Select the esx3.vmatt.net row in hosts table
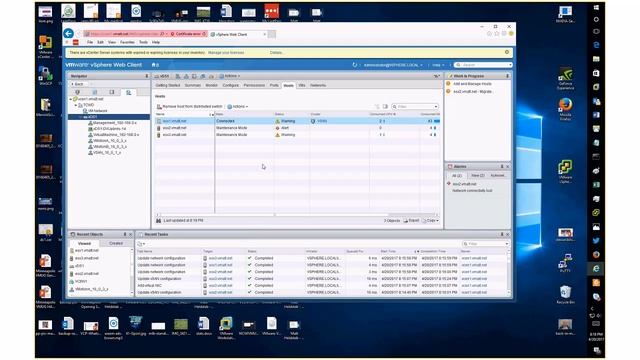 point(297,135)
